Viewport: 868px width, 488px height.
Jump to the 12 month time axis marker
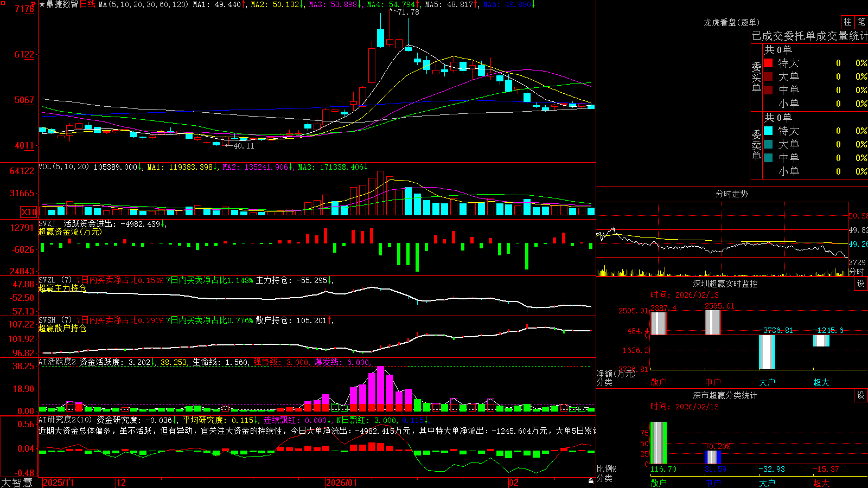pos(121,483)
